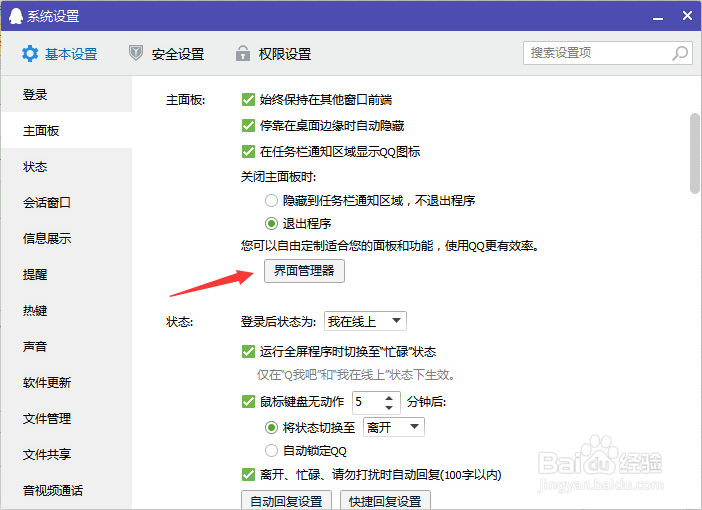Uncheck 鼠标键盘无动作 checkbox

[248, 401]
